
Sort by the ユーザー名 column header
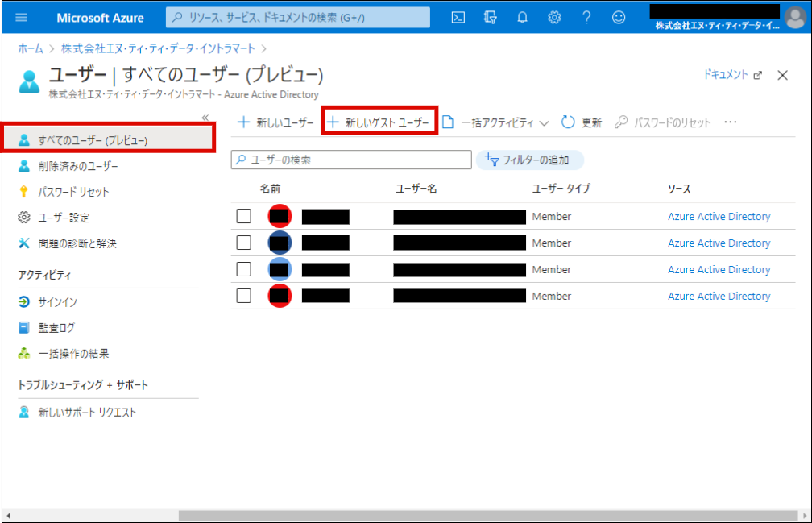click(416, 189)
